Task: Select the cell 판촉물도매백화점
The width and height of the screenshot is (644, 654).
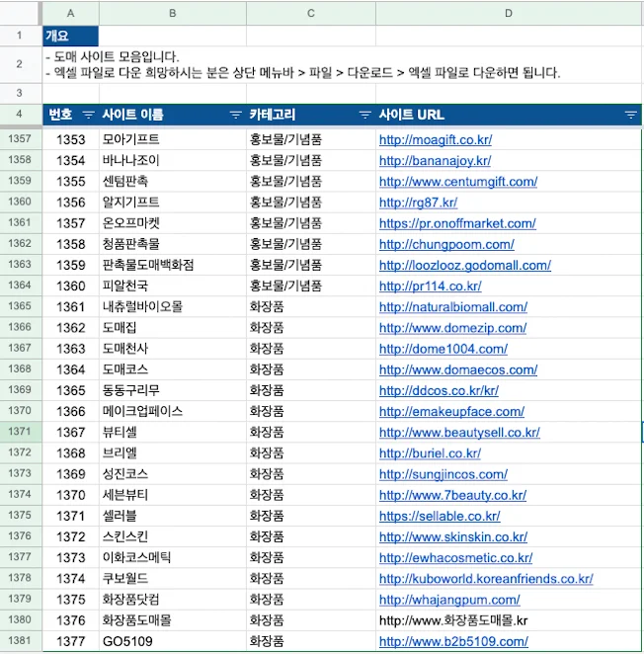Action: click(x=173, y=265)
